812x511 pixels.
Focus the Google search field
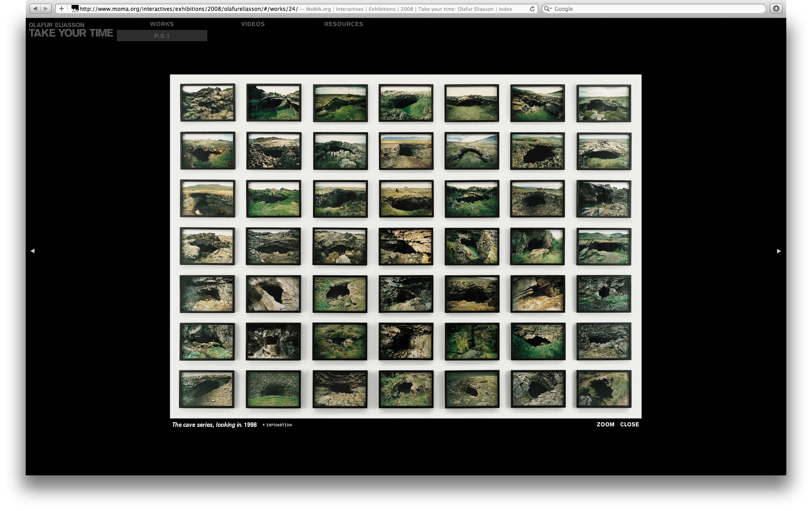(x=656, y=9)
